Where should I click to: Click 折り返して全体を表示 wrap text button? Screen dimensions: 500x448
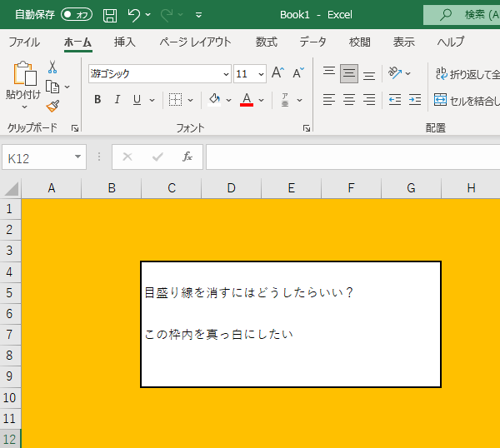click(x=467, y=74)
